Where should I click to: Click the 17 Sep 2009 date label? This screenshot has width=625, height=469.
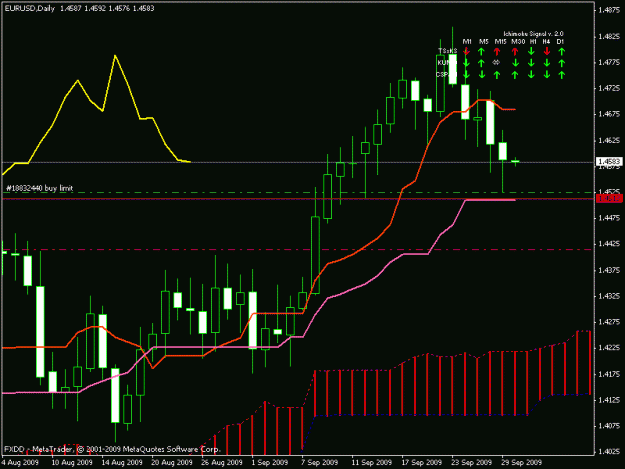(x=421, y=462)
